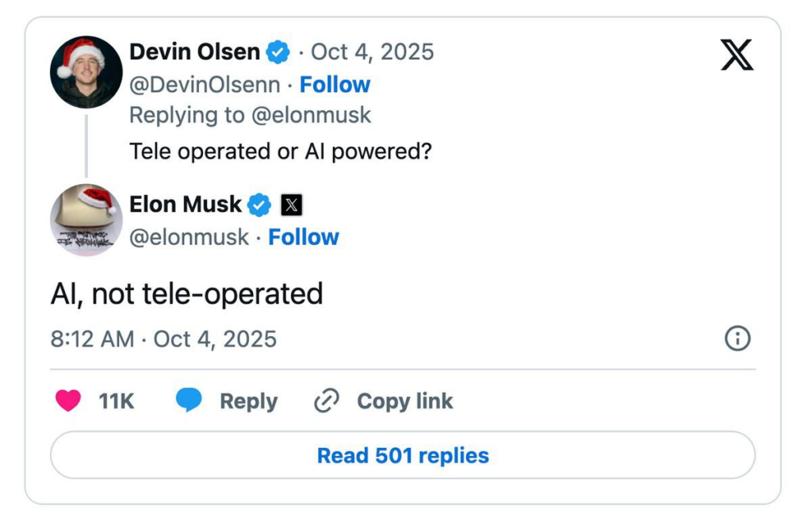The height and width of the screenshot is (521, 812).
Task: Follow Elon Musk via the Follow link
Action: click(x=303, y=237)
